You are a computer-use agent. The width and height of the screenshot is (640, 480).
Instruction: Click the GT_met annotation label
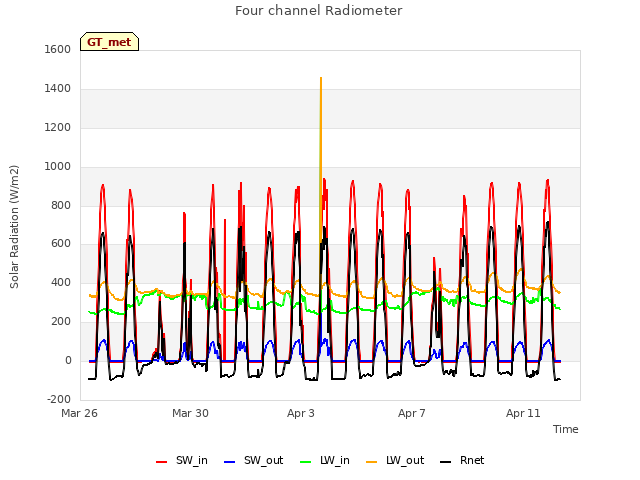click(x=109, y=42)
